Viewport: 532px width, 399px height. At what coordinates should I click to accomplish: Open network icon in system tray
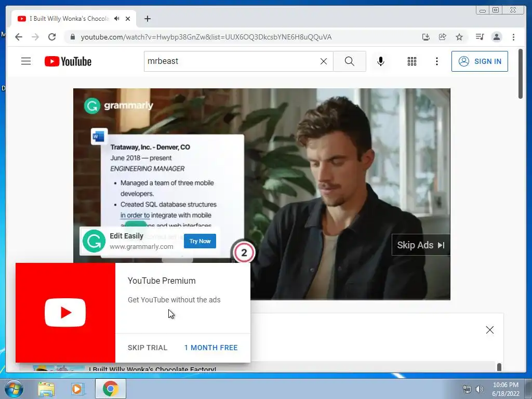coord(467,389)
